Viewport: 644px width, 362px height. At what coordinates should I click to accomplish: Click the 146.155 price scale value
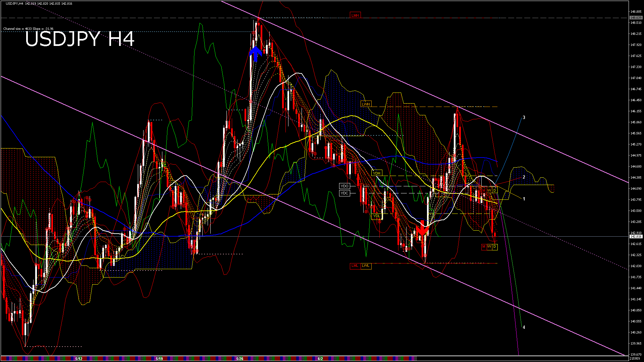click(x=636, y=111)
